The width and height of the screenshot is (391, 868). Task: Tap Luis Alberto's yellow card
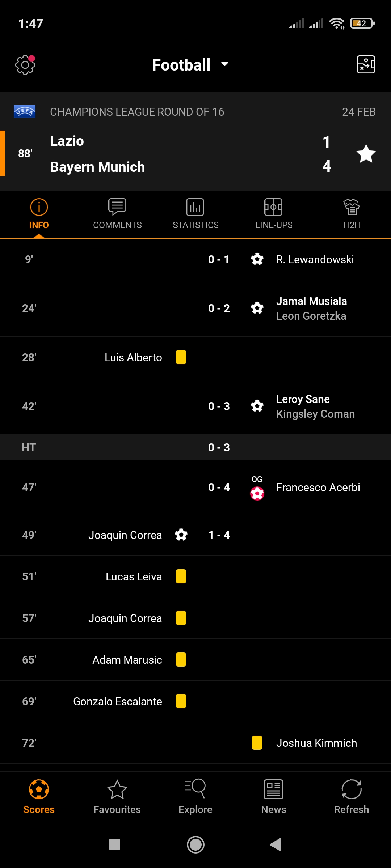181,357
